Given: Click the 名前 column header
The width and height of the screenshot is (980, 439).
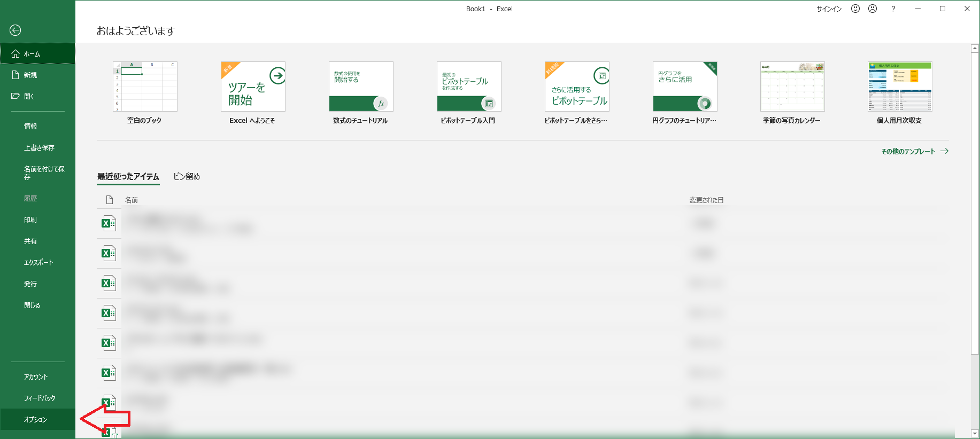Looking at the screenshot, I should (132, 200).
